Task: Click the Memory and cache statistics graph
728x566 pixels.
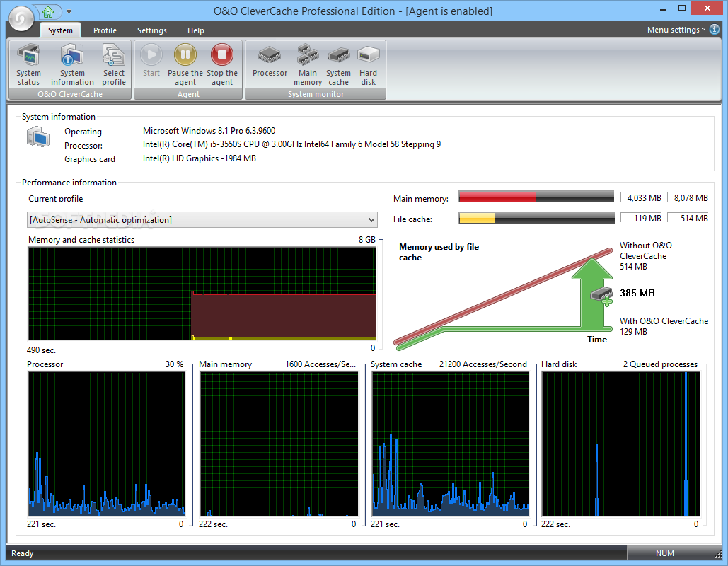Action: (202, 294)
